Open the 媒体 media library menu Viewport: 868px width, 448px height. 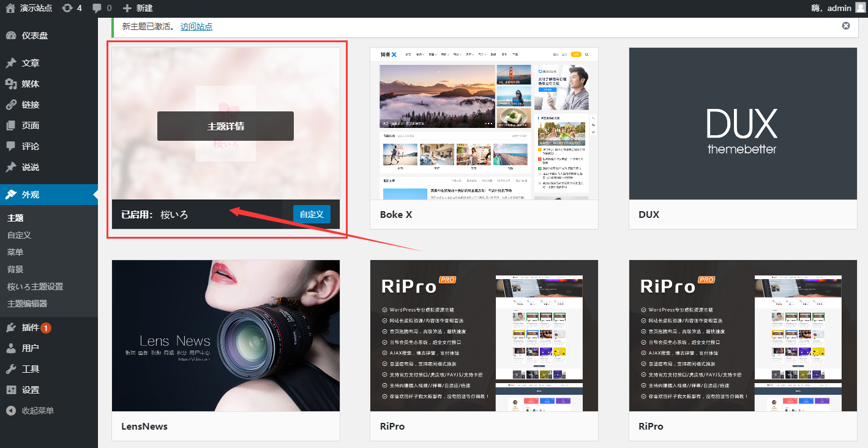pos(30,84)
